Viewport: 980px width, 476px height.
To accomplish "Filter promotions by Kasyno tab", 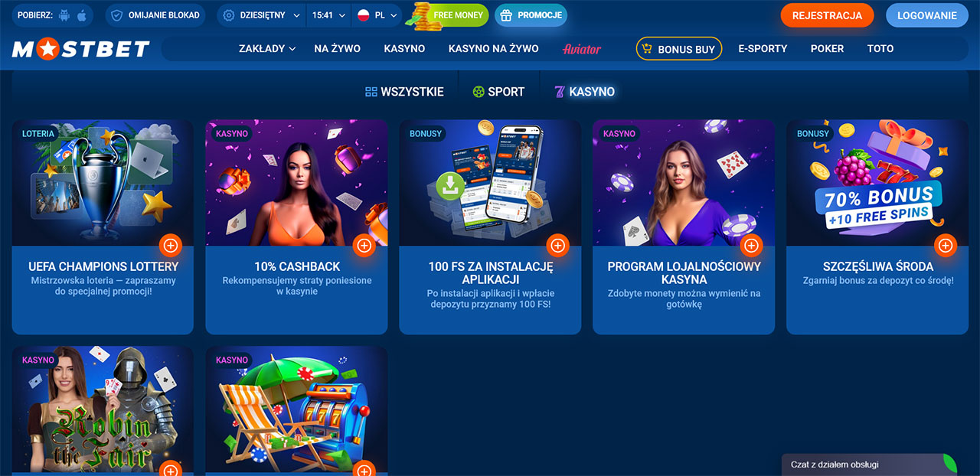I will (584, 92).
